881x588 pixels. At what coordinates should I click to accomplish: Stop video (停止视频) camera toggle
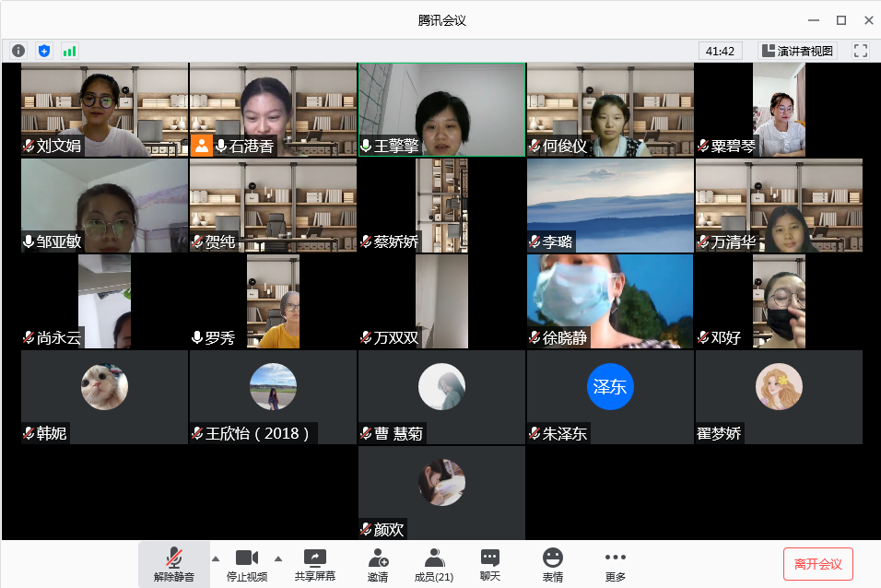246,564
